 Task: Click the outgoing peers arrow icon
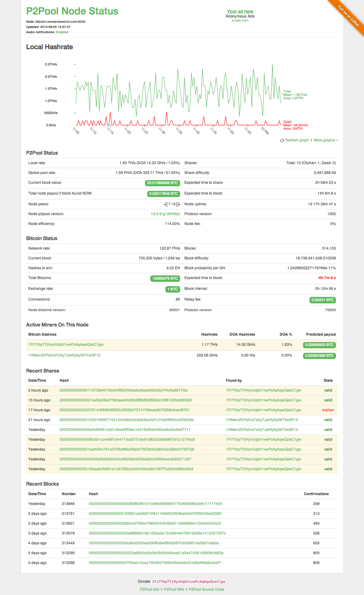pos(178,204)
